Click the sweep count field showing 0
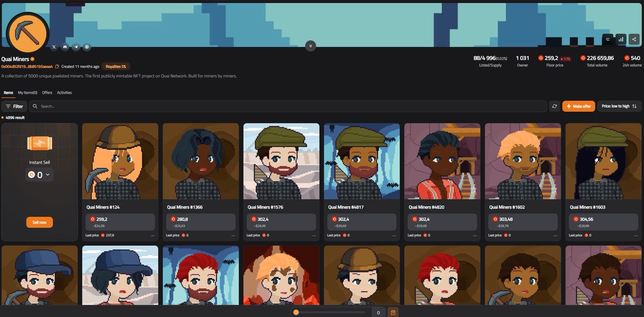The width and height of the screenshot is (644, 317). click(x=378, y=312)
